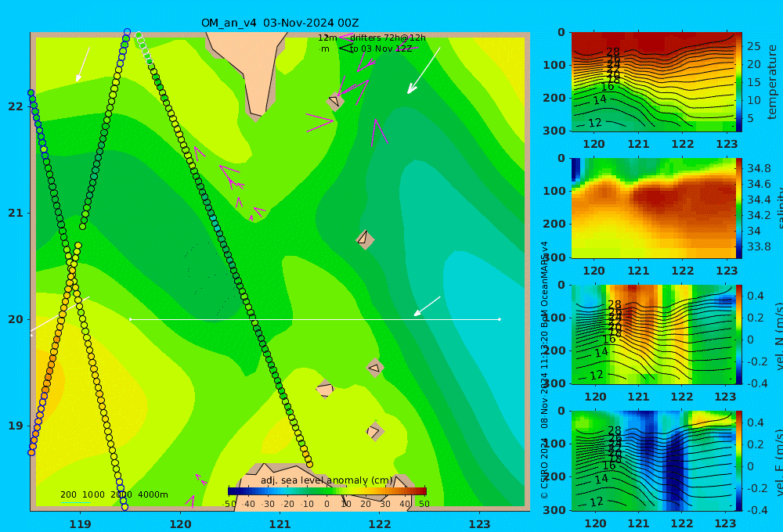Click the '12m' legend label at top

pos(327,38)
